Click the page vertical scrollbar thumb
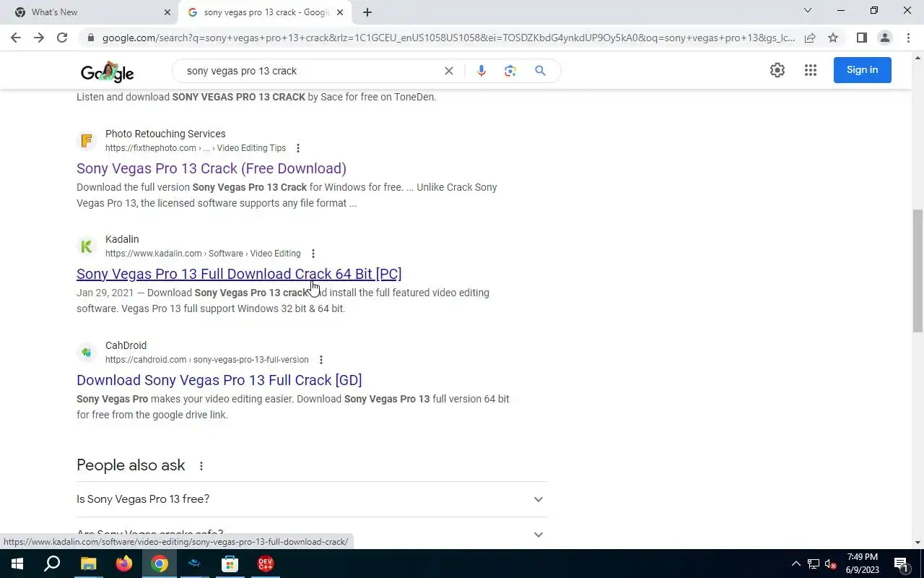 click(918, 269)
